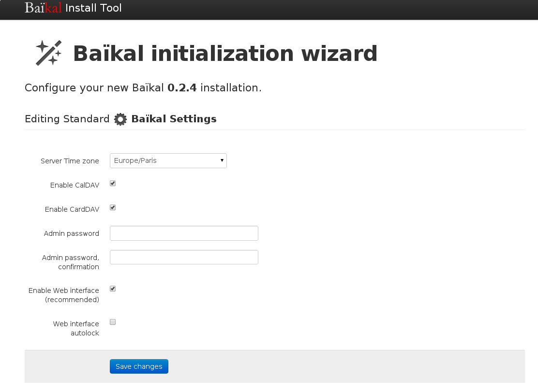Click the magic wand wizard icon
538x392 pixels.
(49, 53)
